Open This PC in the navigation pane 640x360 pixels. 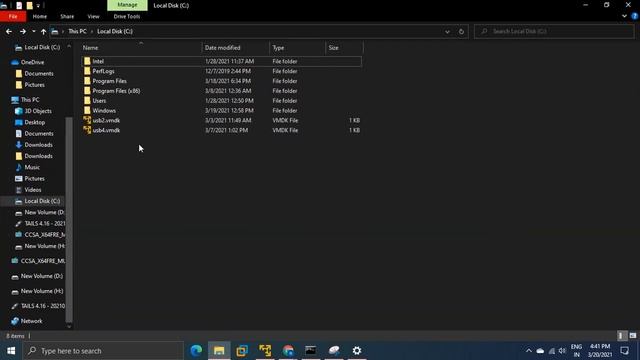(30, 100)
